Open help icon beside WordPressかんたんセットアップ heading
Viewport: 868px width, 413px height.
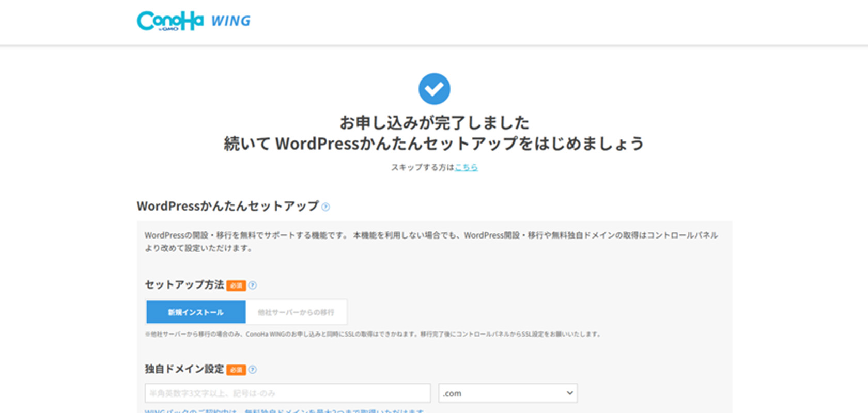tap(326, 207)
